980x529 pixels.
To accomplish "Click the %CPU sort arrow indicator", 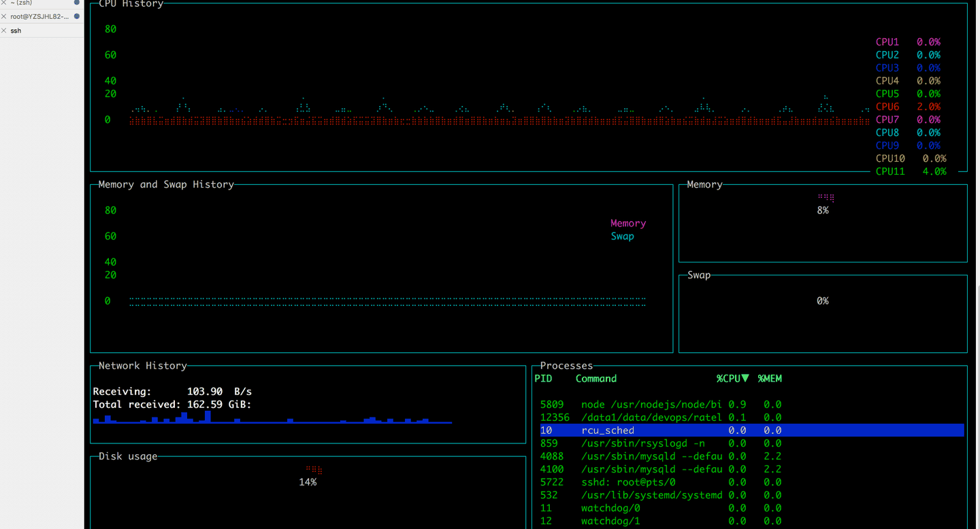I will (745, 379).
